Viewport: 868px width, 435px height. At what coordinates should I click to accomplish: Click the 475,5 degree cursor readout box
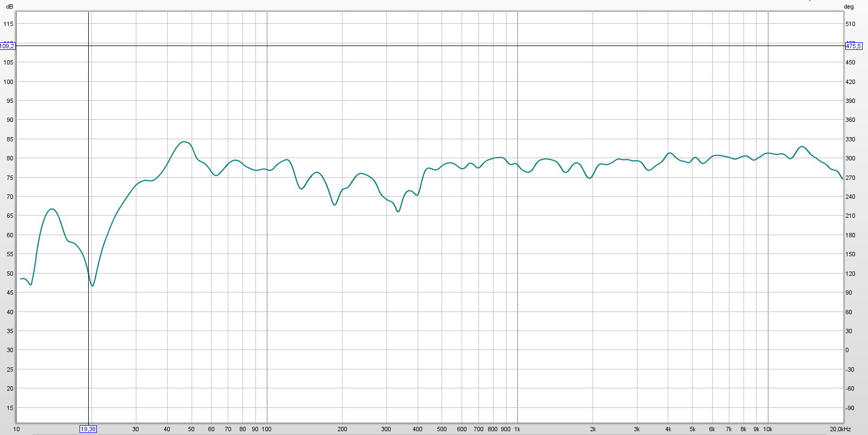(853, 46)
